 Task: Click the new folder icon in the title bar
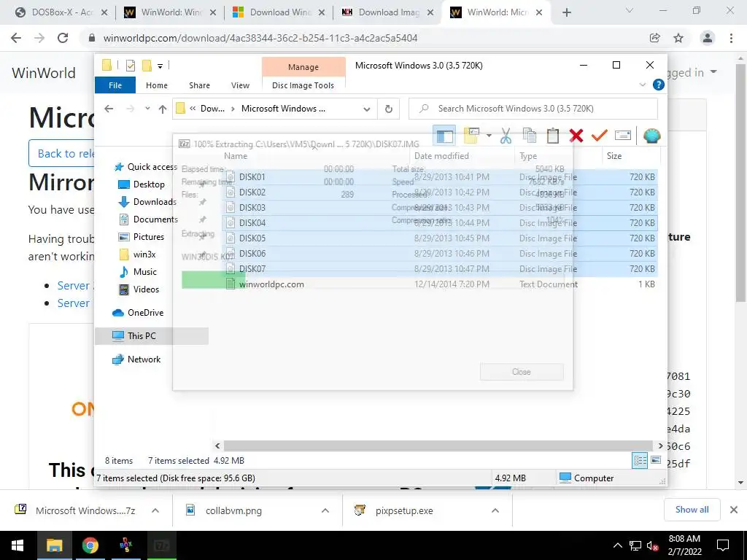147,65
